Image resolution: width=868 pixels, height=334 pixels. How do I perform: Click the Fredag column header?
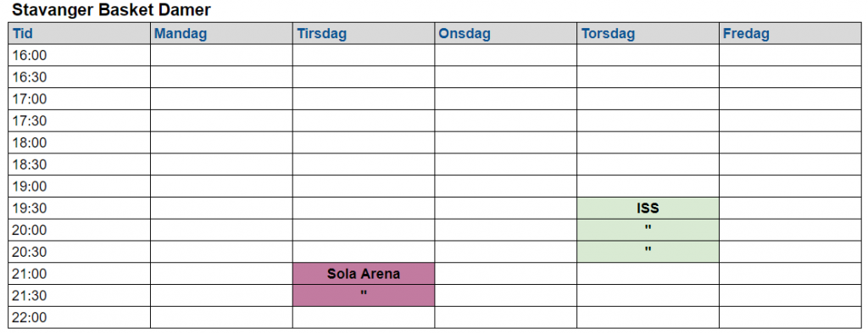click(x=791, y=33)
